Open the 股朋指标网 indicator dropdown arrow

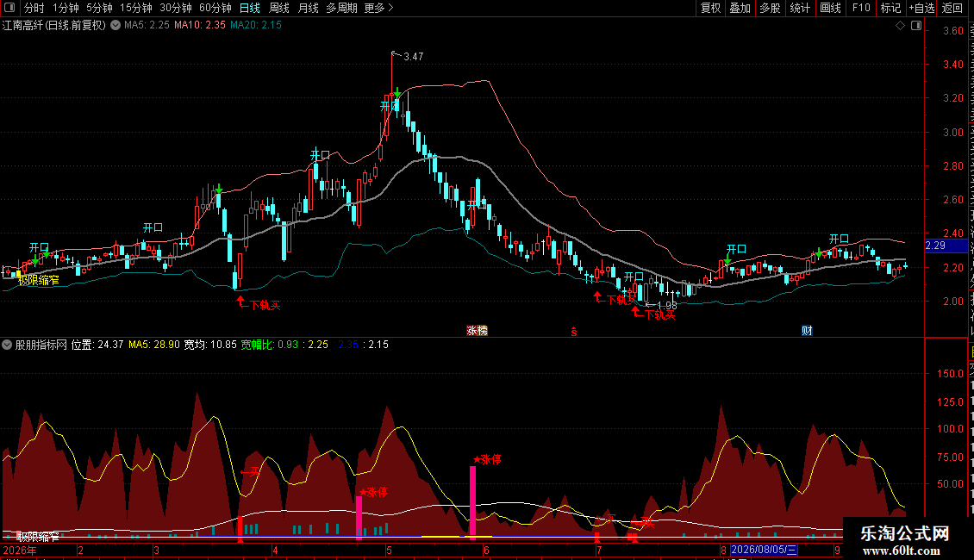pos(7,345)
